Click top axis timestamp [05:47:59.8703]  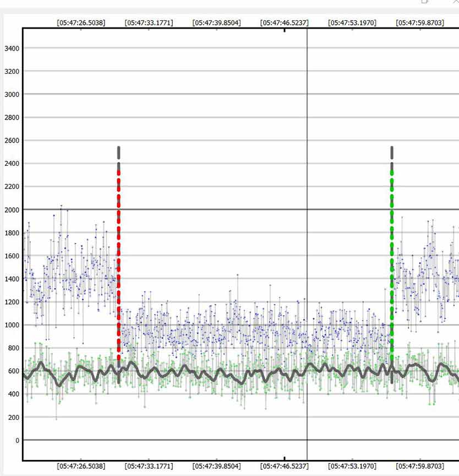420,23
